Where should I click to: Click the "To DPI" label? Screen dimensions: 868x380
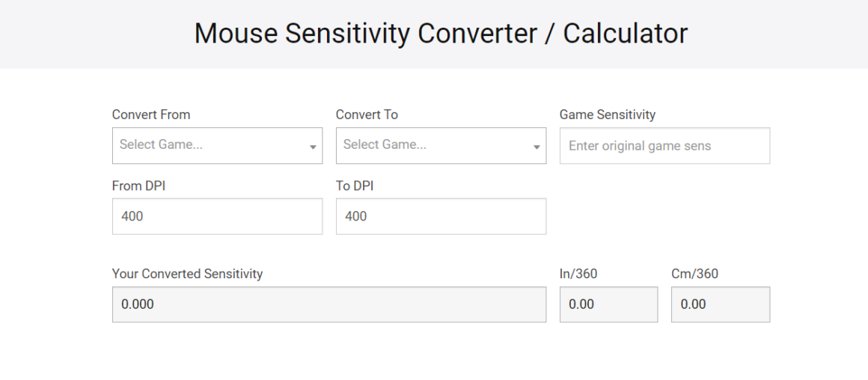coord(354,186)
